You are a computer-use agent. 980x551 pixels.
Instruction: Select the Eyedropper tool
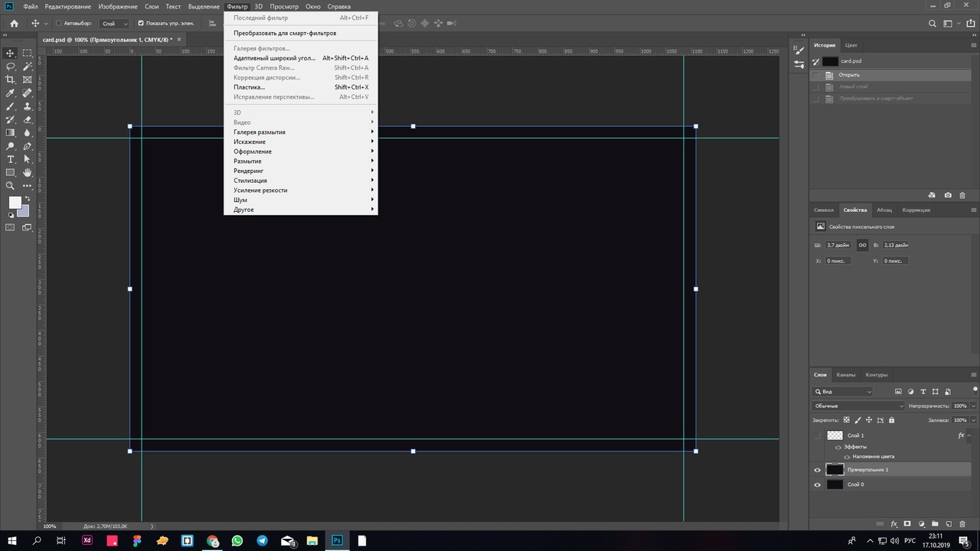[x=11, y=93]
